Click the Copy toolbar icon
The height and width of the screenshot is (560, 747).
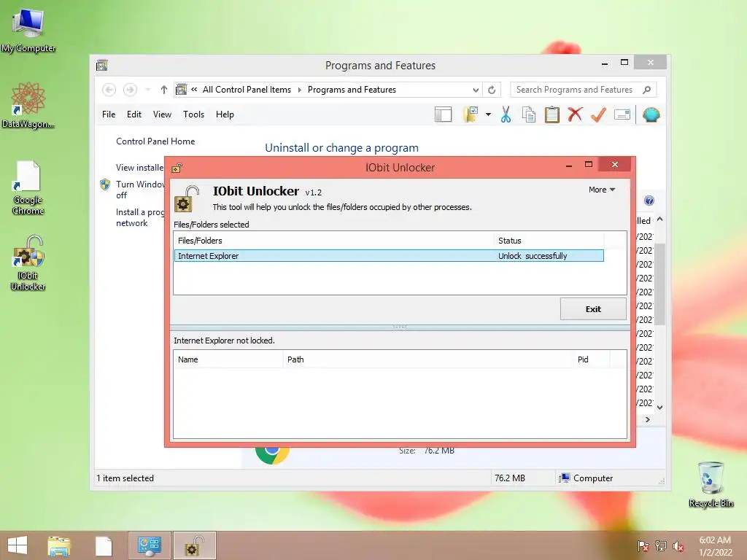(x=529, y=114)
